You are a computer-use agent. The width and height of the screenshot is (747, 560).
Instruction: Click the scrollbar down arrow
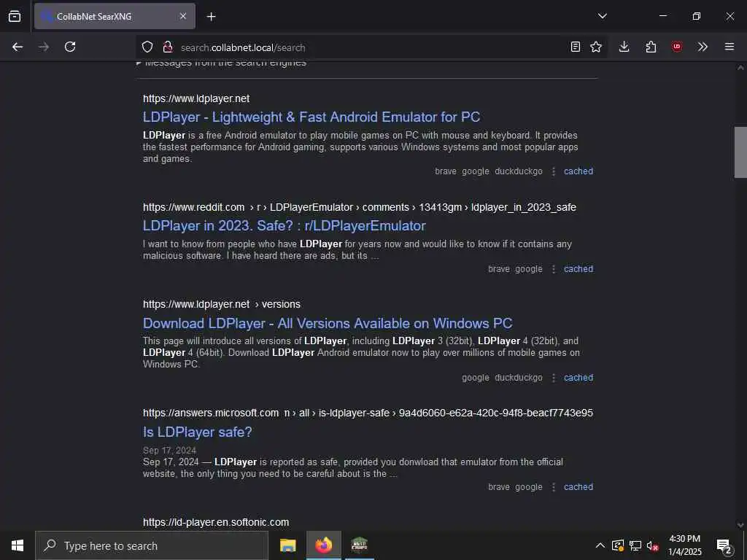click(740, 525)
